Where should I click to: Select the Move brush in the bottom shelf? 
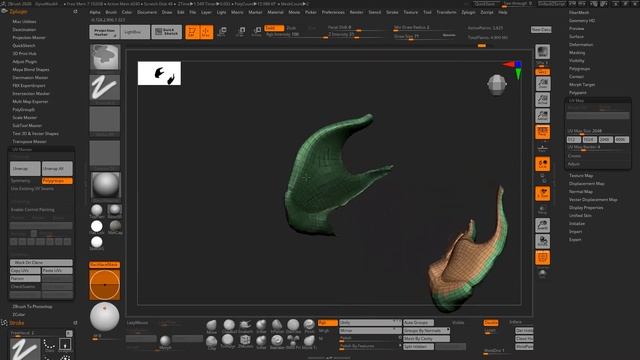click(x=211, y=327)
